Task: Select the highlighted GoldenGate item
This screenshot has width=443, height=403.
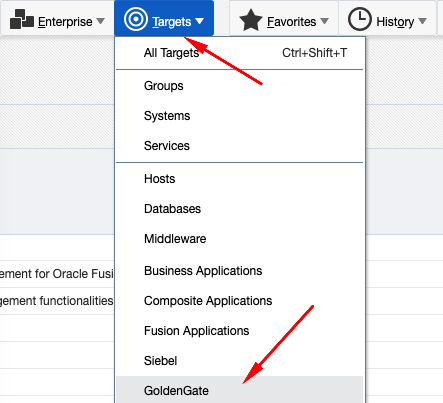Action: [x=240, y=390]
